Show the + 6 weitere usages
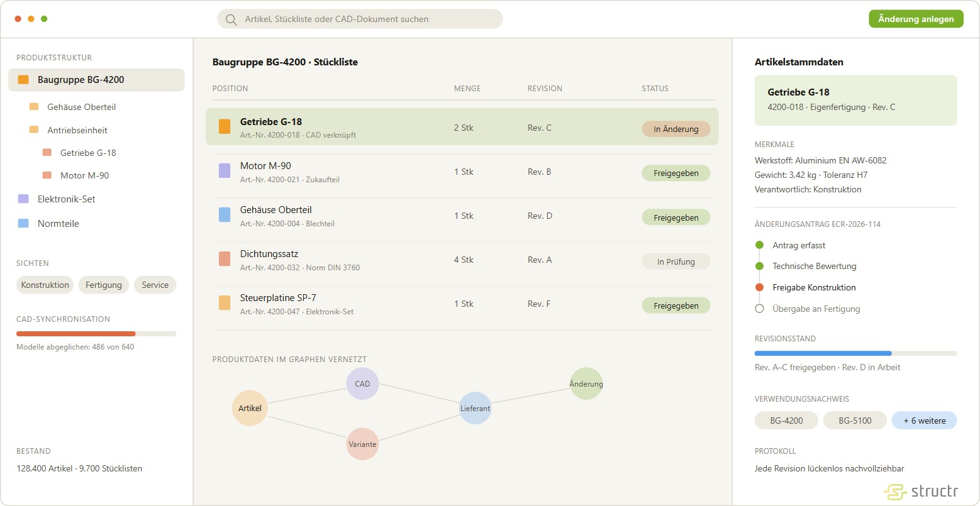Viewport: 980px width, 506px height. click(x=925, y=421)
